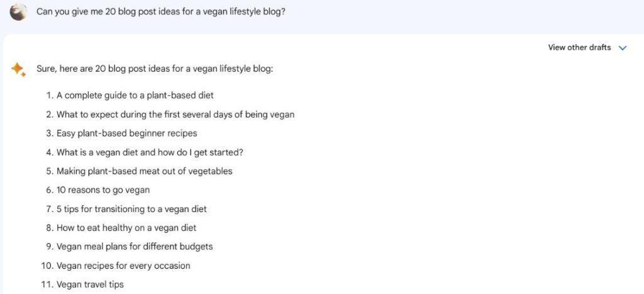Open View other drafts
The width and height of the screenshot is (644, 294).
(x=579, y=48)
